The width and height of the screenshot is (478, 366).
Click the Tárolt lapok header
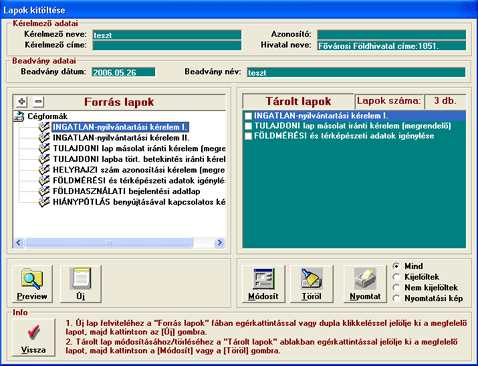tap(298, 101)
